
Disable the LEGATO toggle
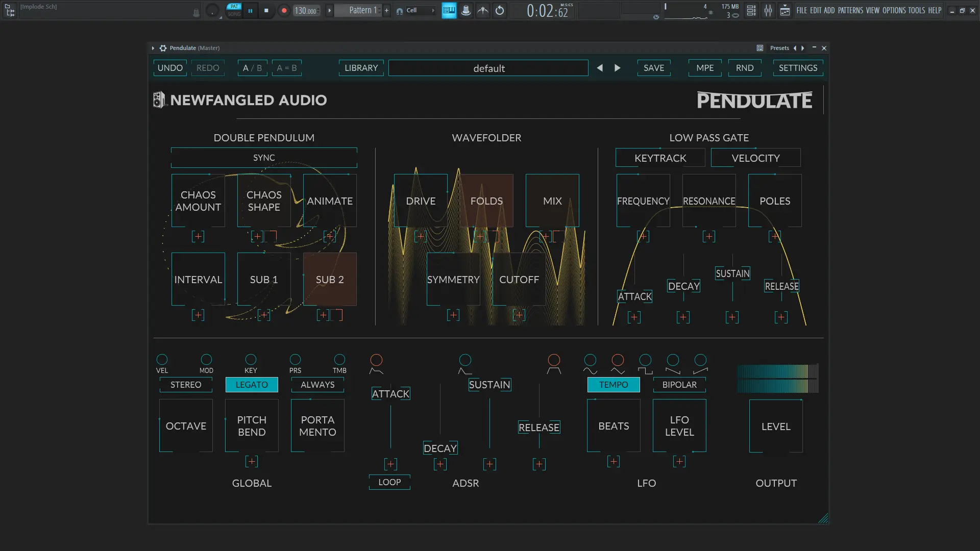click(x=252, y=385)
